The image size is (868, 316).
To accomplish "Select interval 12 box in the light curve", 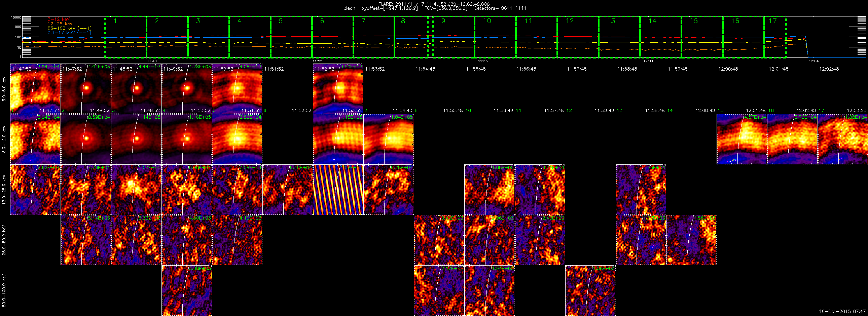I will pyautogui.click(x=578, y=37).
